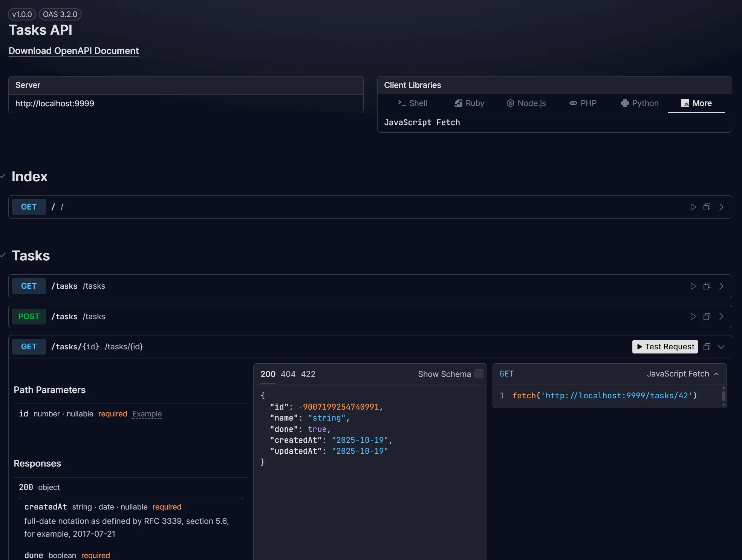The image size is (742, 560).
Task: Select the Python client library
Action: 639,103
